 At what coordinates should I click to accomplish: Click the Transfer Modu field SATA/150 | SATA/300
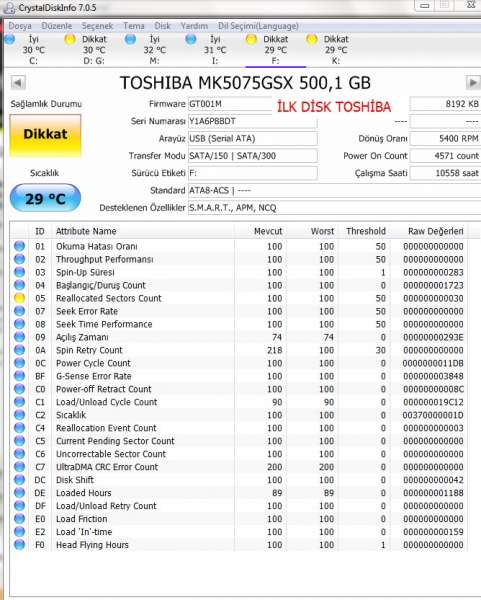click(x=253, y=156)
